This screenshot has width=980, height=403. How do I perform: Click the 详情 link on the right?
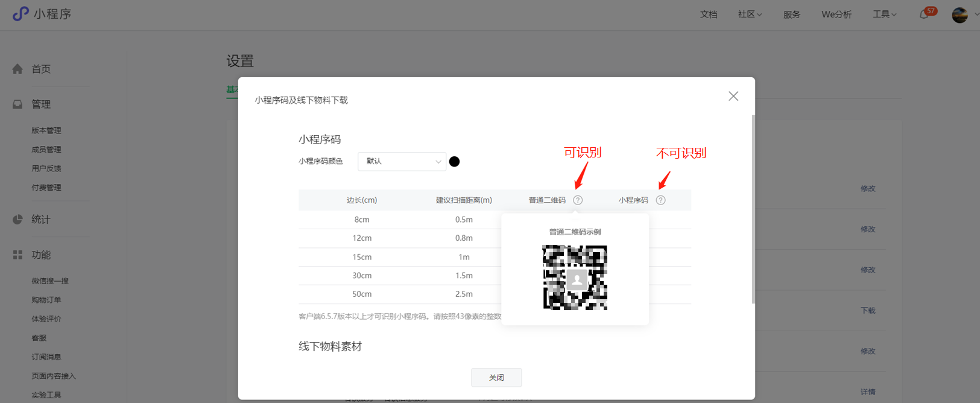pos(868,392)
